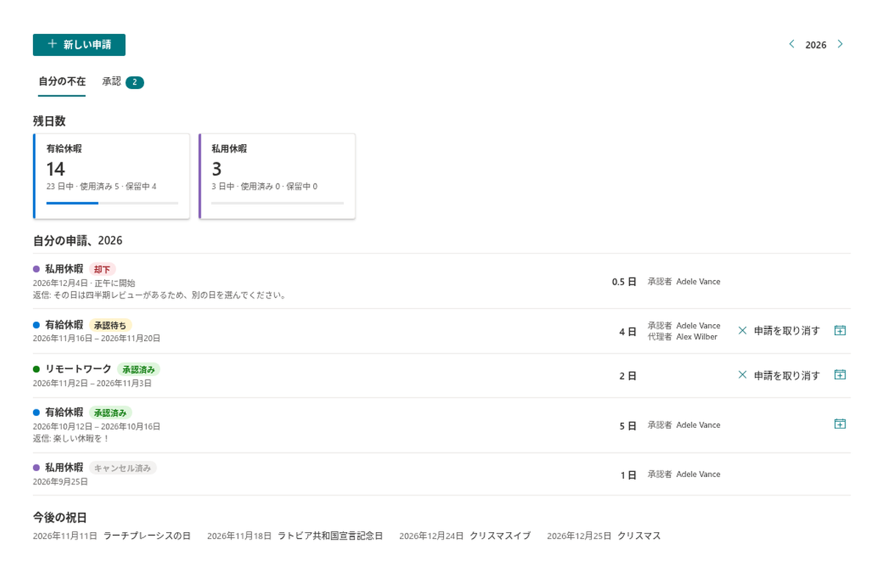882x588 pixels.
Task: Click the 残日数 heading
Action: [x=49, y=121]
